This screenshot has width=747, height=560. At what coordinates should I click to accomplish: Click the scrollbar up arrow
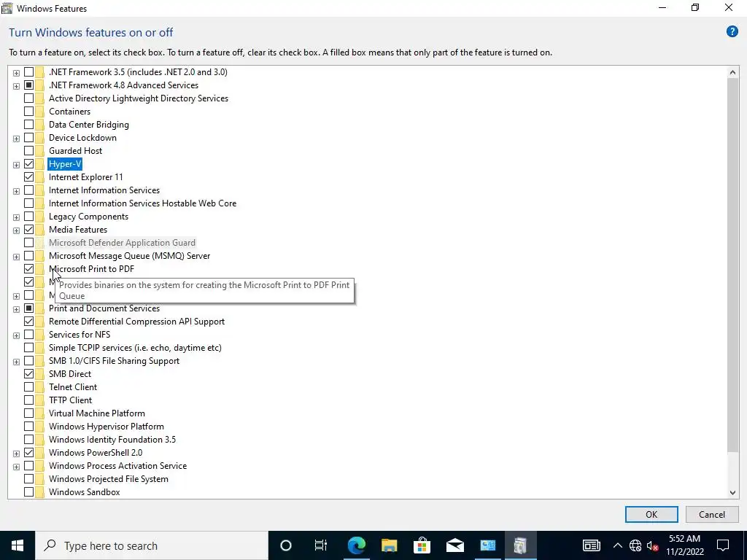(732, 72)
